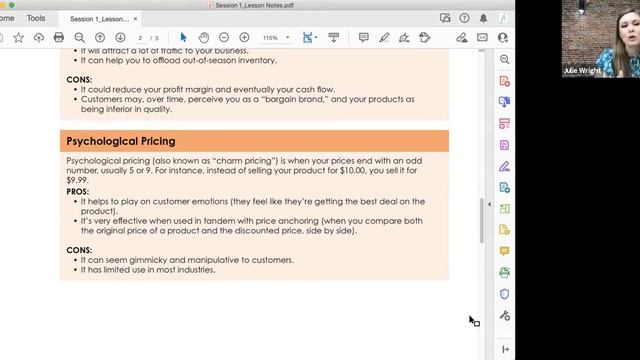Viewport: 640px width, 360px height.
Task: Switch to the Tools tab
Action: 36,18
